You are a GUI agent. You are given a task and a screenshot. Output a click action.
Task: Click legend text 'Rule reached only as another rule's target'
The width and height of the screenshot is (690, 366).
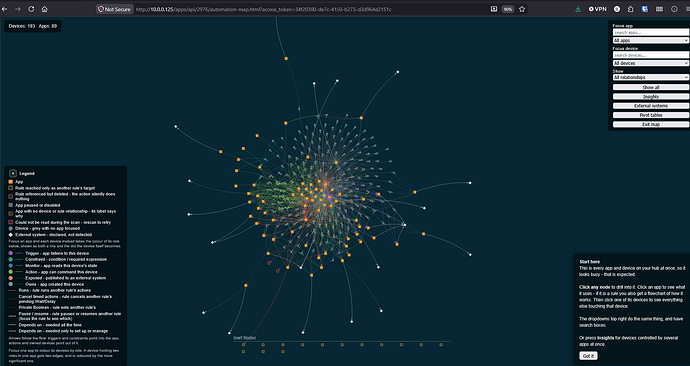click(55, 188)
